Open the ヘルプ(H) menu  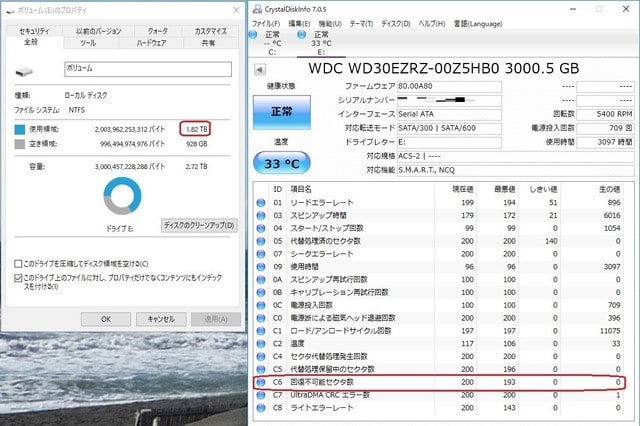(432, 24)
